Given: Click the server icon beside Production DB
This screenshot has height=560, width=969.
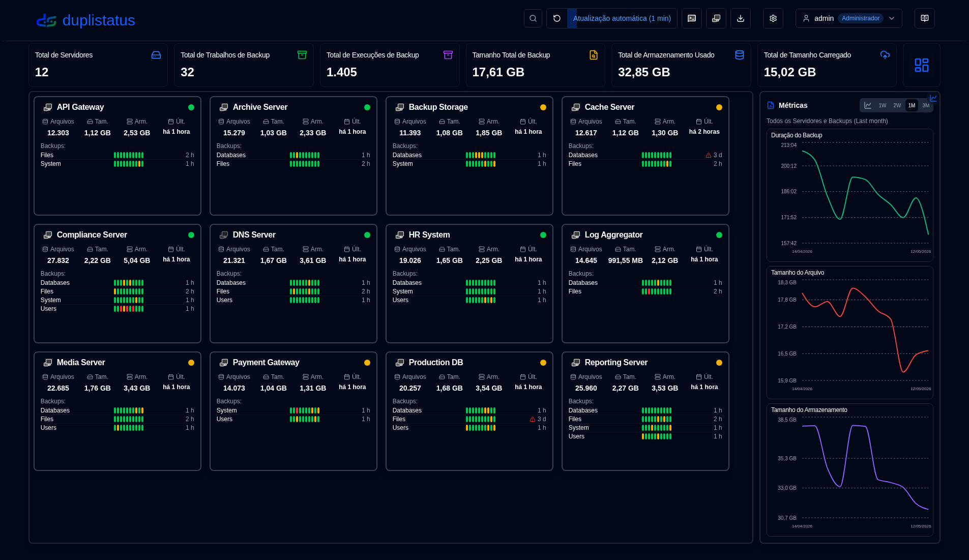Looking at the screenshot, I should (400, 363).
